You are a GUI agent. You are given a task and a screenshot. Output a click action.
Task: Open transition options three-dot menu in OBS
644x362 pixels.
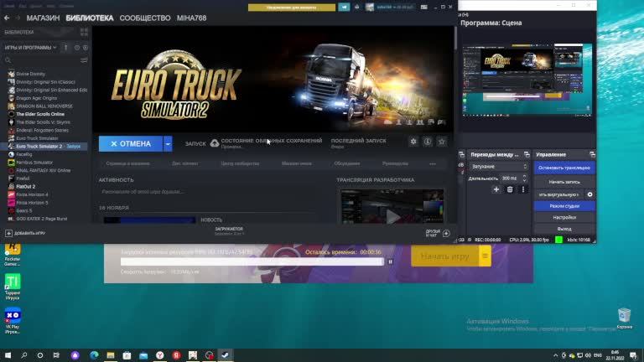pos(523,189)
